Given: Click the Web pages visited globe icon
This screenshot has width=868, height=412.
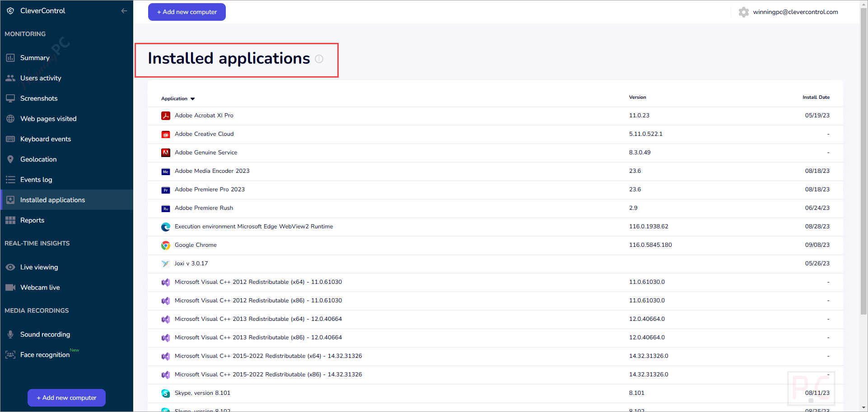Looking at the screenshot, I should [10, 119].
